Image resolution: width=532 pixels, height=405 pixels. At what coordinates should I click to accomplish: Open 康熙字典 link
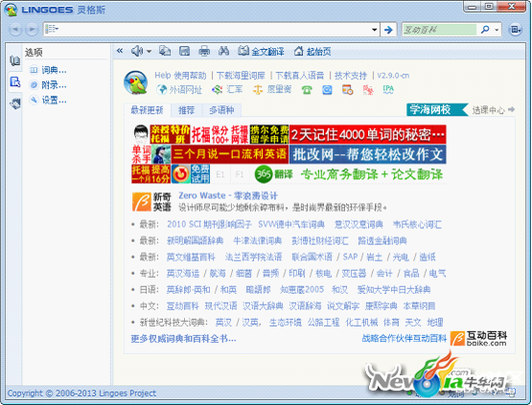click(381, 306)
